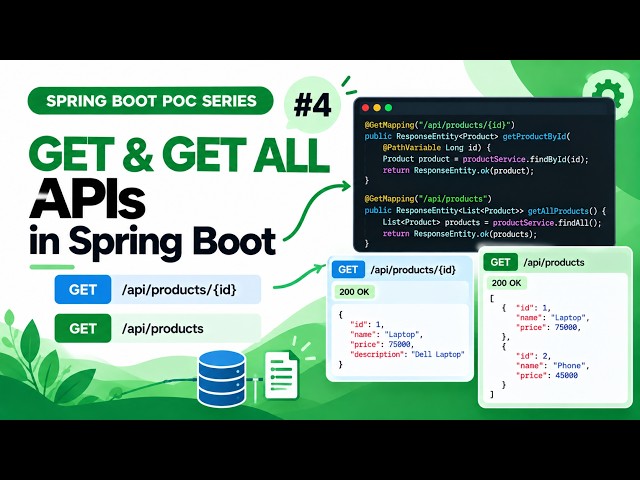Click "id": 1 in the single product response
This screenshot has height=480, width=640.
click(367, 324)
